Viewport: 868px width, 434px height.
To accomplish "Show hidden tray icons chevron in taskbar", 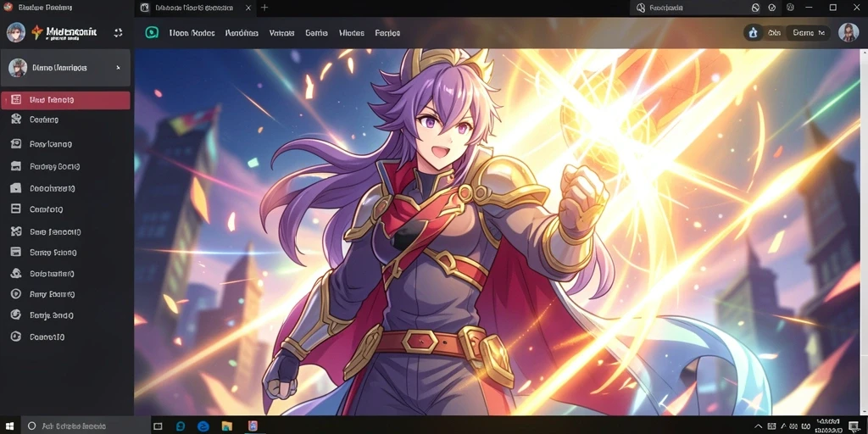I will point(759,426).
